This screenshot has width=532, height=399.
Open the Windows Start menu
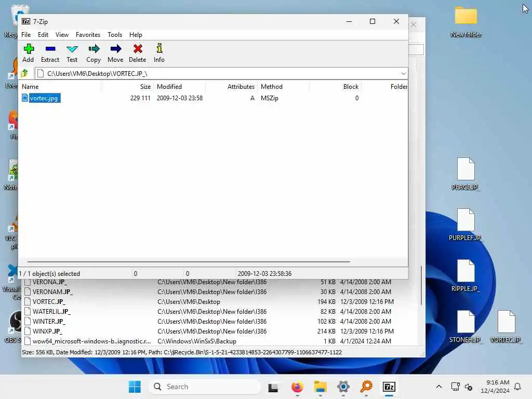(135, 387)
